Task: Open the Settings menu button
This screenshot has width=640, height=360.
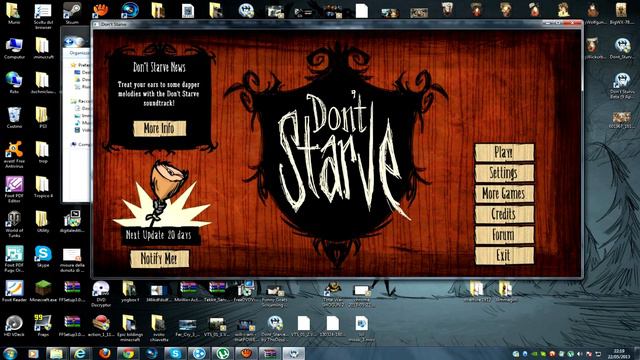Action: 504,173
